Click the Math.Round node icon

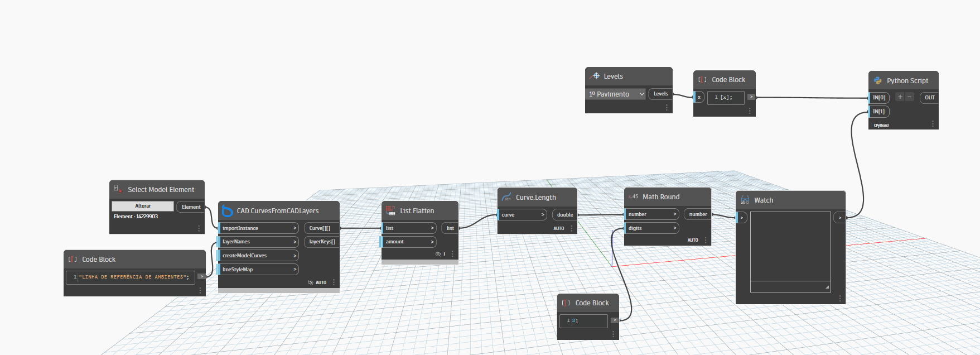pyautogui.click(x=633, y=196)
